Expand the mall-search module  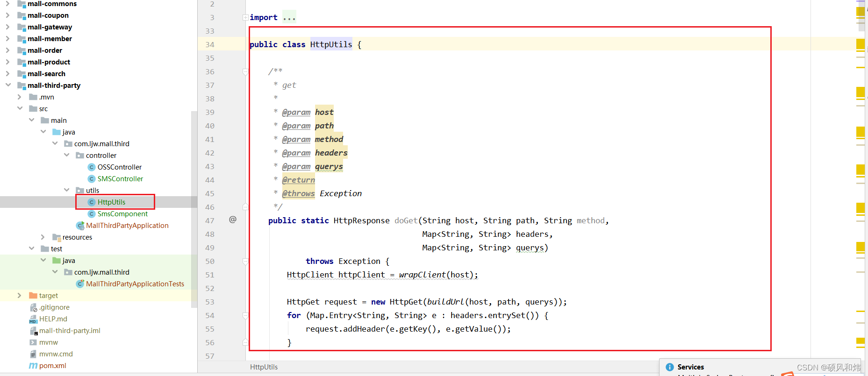[7, 74]
